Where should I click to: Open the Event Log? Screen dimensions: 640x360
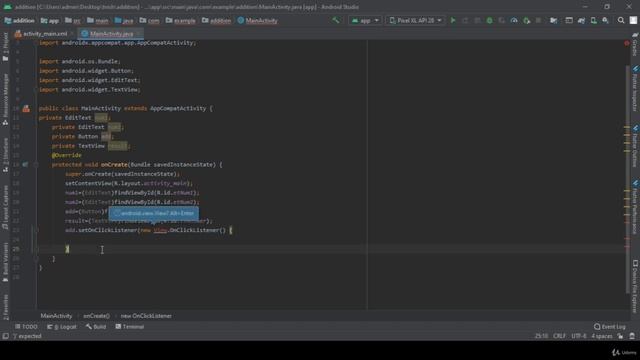coord(610,327)
